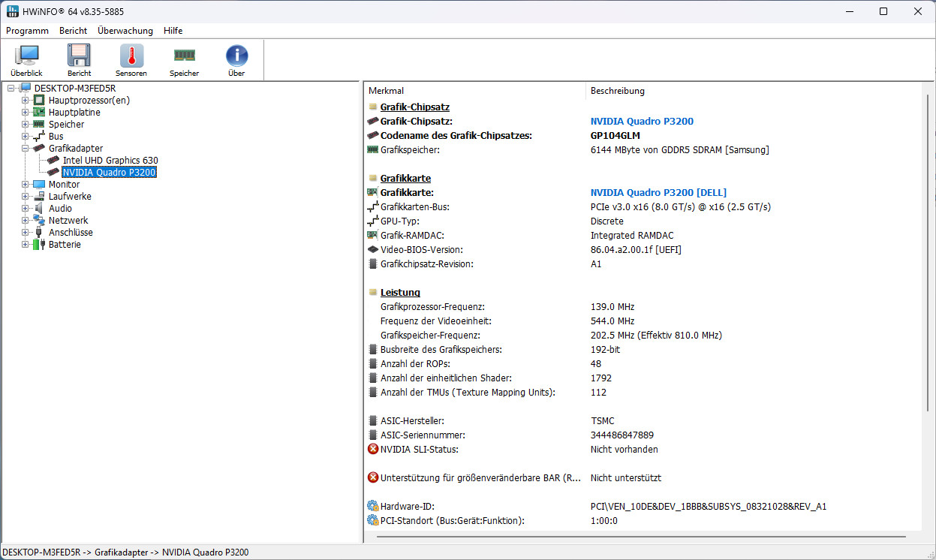Click the Speicher memory module toolbar icon
Viewport: 936px width, 560px height.
pos(184,55)
